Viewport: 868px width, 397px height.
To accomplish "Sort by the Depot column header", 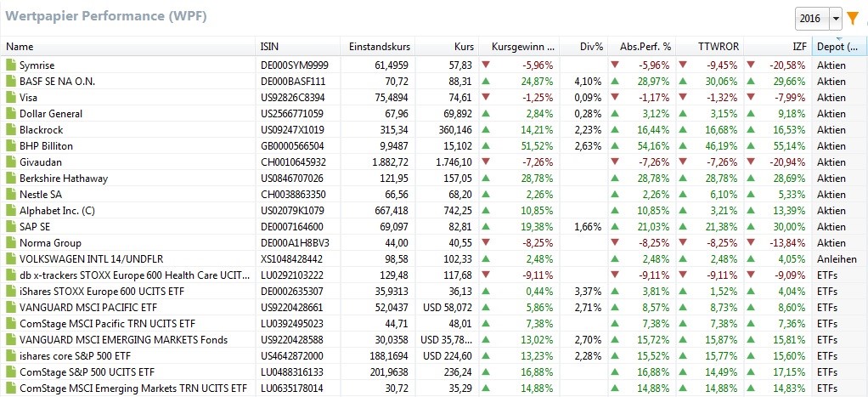I will 839,47.
